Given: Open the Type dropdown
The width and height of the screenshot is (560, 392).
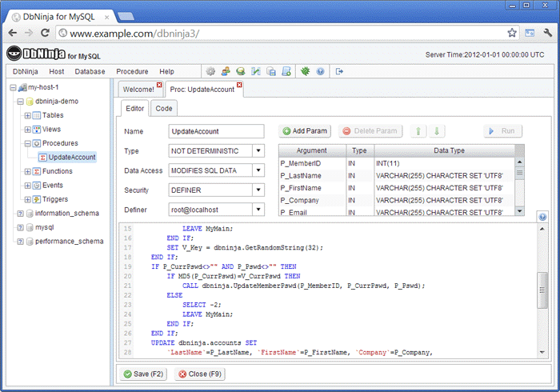Looking at the screenshot, I should tap(258, 150).
